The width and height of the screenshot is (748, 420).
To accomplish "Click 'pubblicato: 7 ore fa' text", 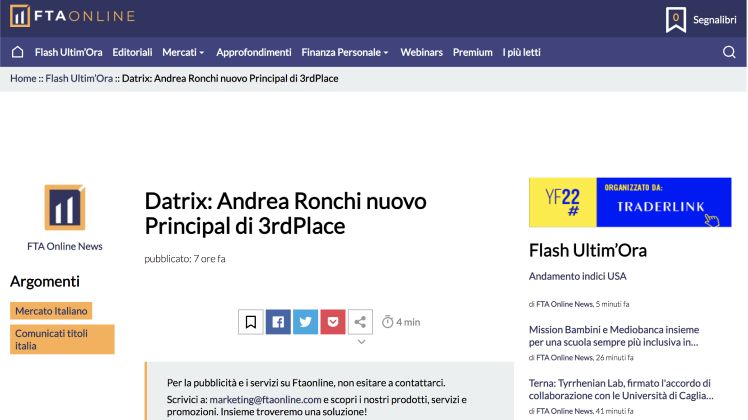I will tap(185, 259).
